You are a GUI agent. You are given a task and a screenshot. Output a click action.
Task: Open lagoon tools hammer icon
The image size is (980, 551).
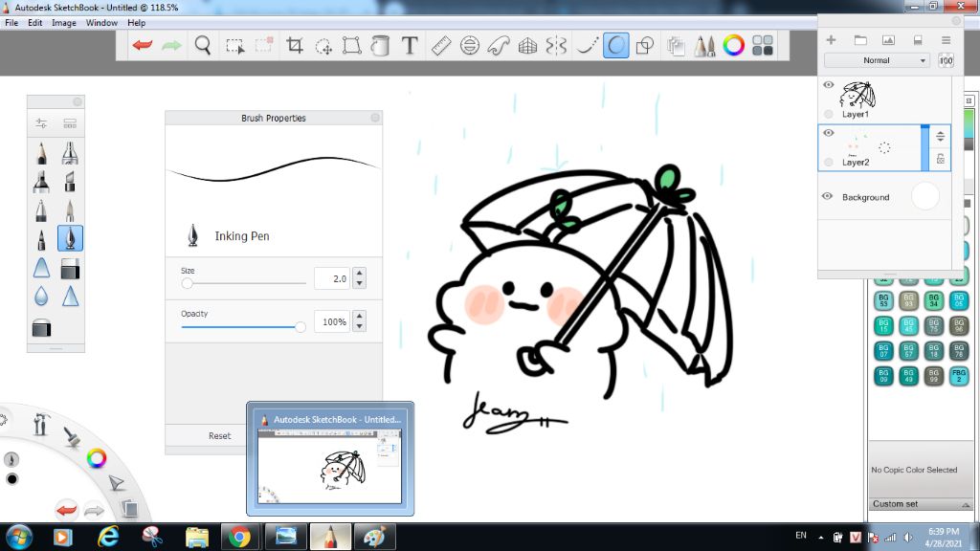pos(41,425)
